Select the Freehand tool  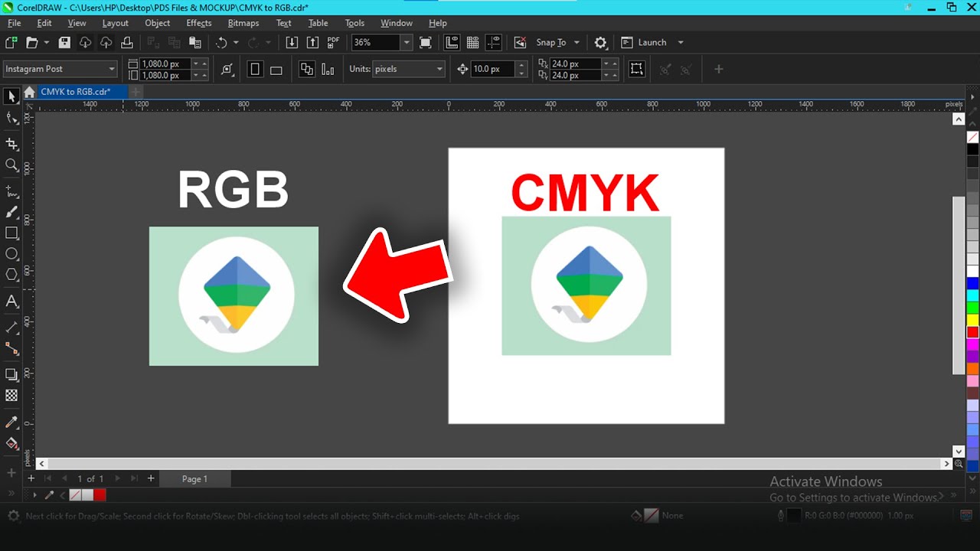pos(11,191)
